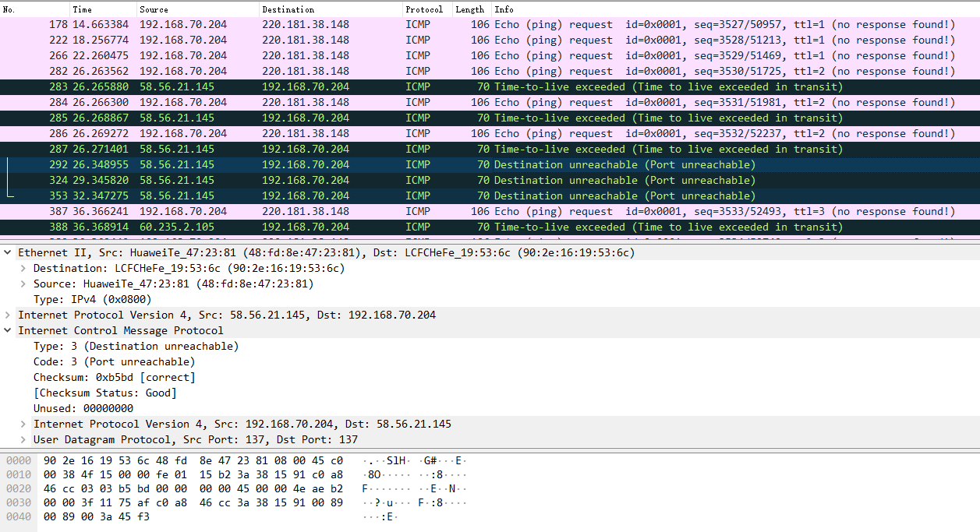Select the Code: 3 Port unreachable field

(114, 361)
